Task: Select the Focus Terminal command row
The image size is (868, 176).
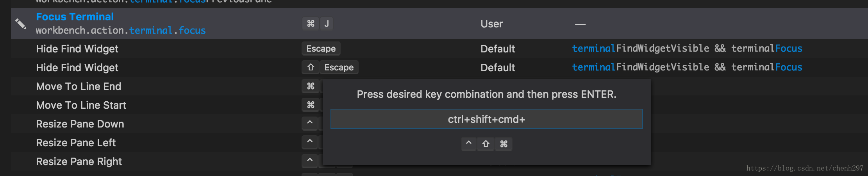Action: [x=439, y=23]
